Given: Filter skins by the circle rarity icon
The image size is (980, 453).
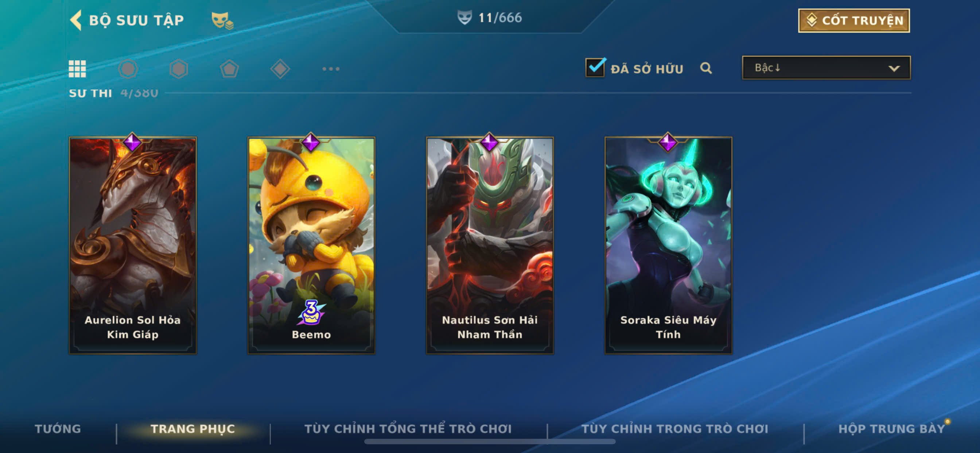Looking at the screenshot, I should click(x=128, y=69).
